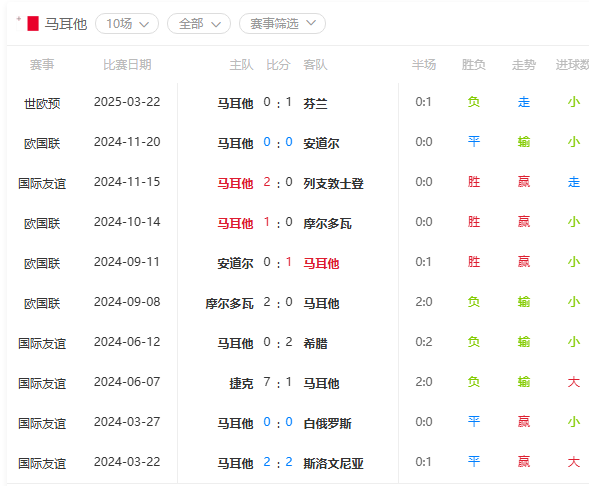Open 摩尔多瓦 home team on 2024-09-08
The height and width of the screenshot is (486, 589).
click(x=229, y=303)
